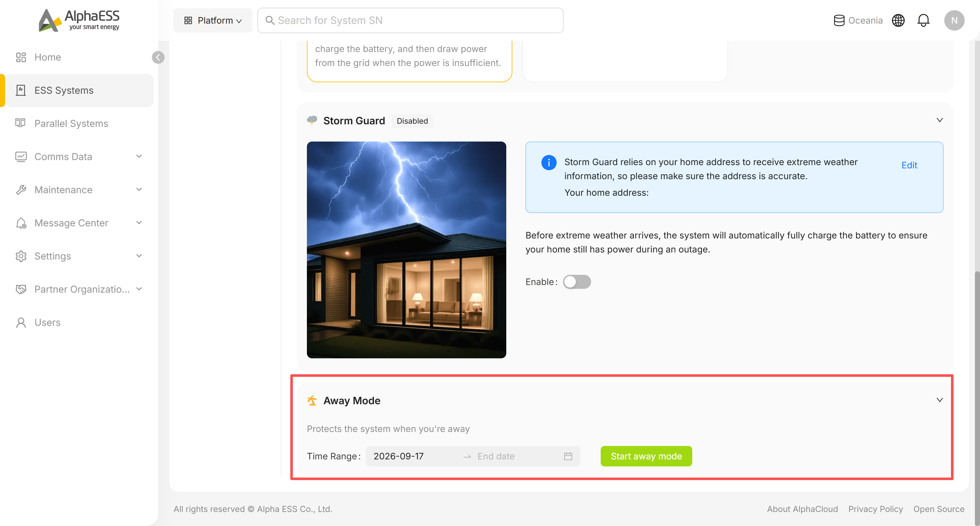Click the Oceania region database icon
980x526 pixels.
[x=839, y=20]
